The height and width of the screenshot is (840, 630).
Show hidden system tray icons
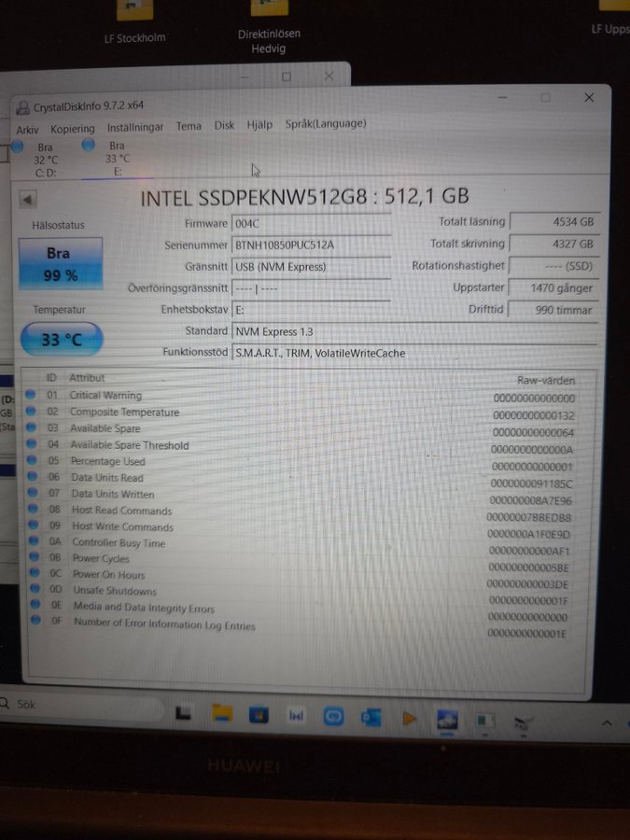coord(607,723)
